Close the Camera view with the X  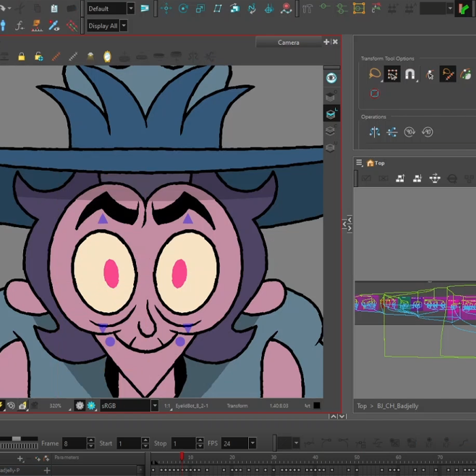pyautogui.click(x=335, y=42)
